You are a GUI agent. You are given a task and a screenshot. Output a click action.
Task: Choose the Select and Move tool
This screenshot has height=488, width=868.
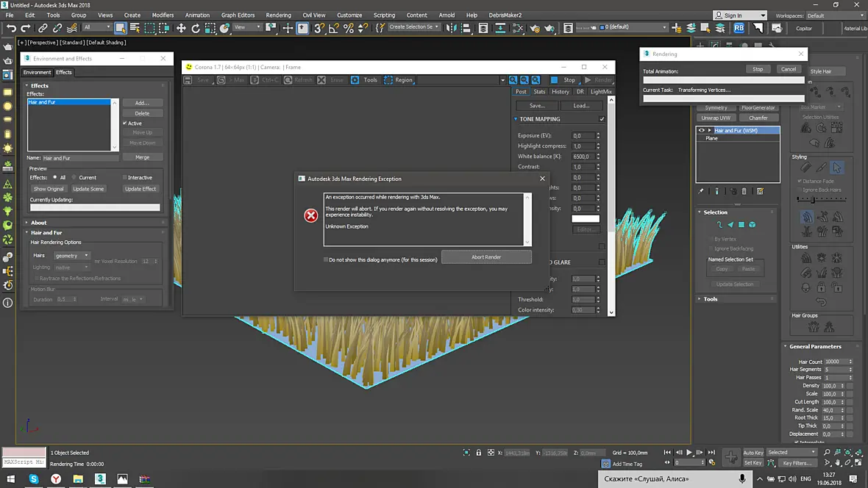pos(181,28)
